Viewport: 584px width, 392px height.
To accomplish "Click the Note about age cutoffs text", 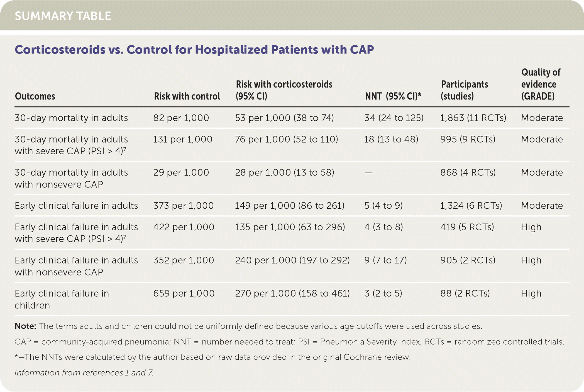I will point(248,326).
